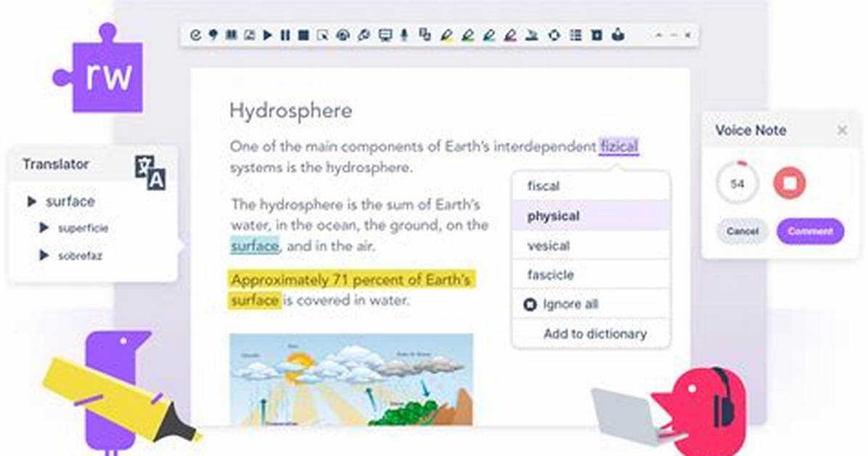The image size is (868, 456).
Task: Click the 54 recording timer ring
Action: pyautogui.click(x=737, y=184)
